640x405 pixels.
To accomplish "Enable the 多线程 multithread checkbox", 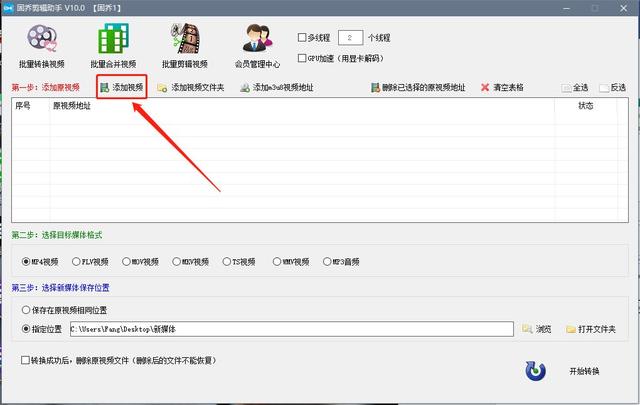I will click(x=303, y=38).
